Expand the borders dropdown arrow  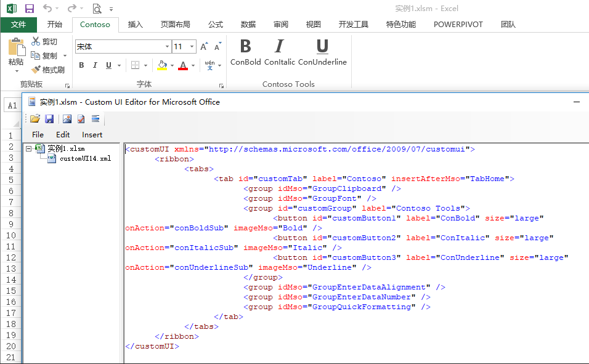tap(146, 65)
